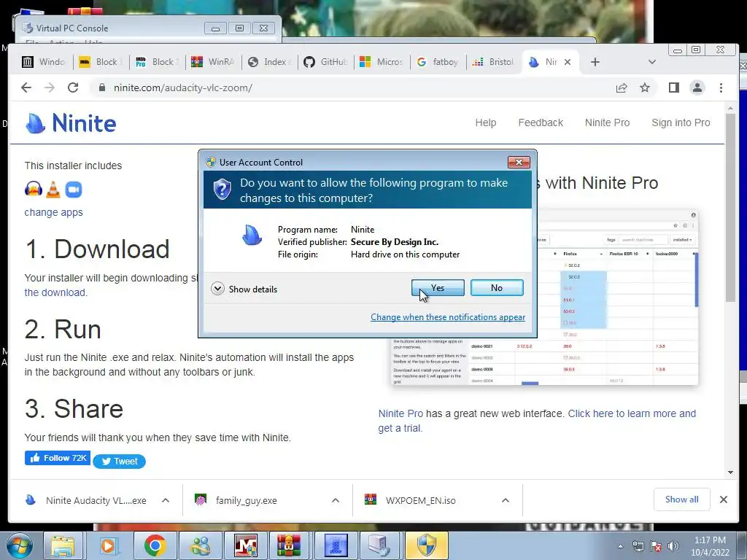The height and width of the screenshot is (560, 747).
Task: Click the scrollbar down arrow
Action: coord(730,472)
